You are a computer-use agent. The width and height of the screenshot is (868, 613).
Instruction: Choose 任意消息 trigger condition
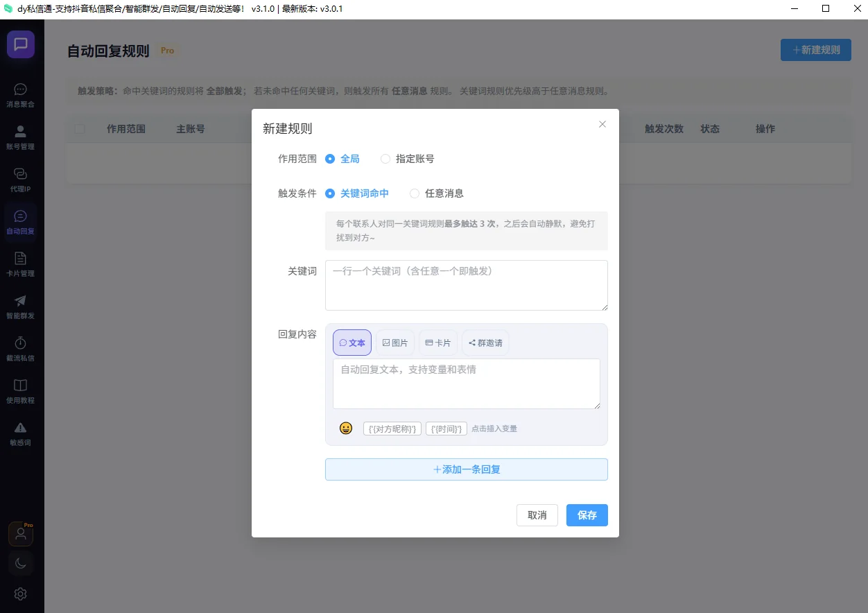pos(437,193)
